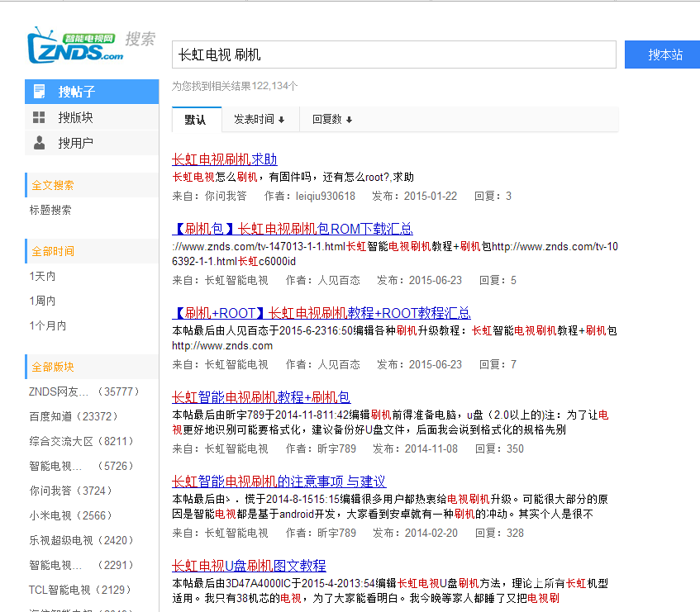Filter by 百度知道 (23372) board
The image size is (700, 612).
tap(74, 416)
